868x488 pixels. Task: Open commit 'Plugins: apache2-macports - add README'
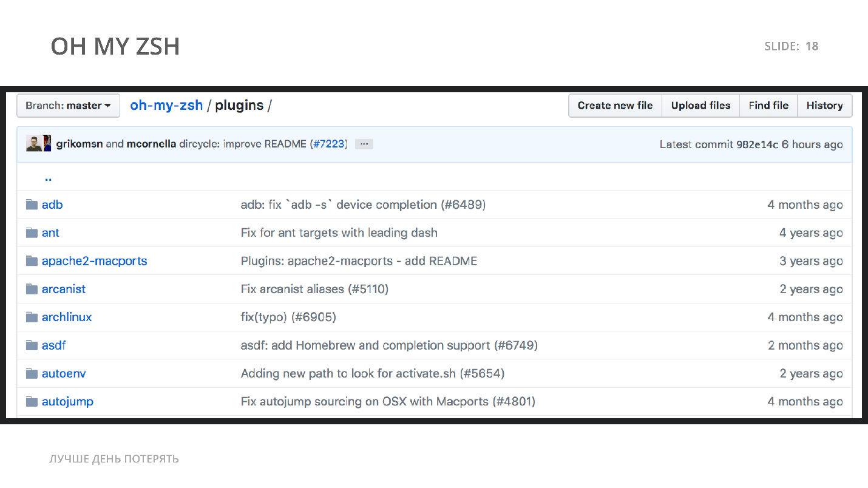pyautogui.click(x=359, y=261)
